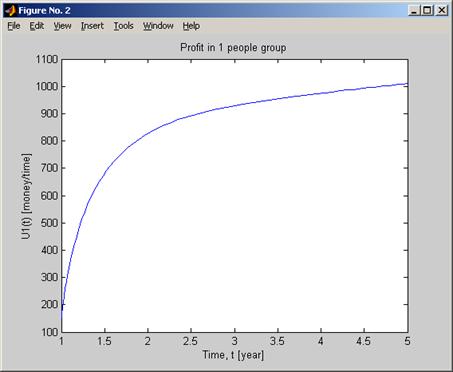This screenshot has height=372, width=453.
Task: Click the y-axis tick label 1100
Action: [47, 59]
